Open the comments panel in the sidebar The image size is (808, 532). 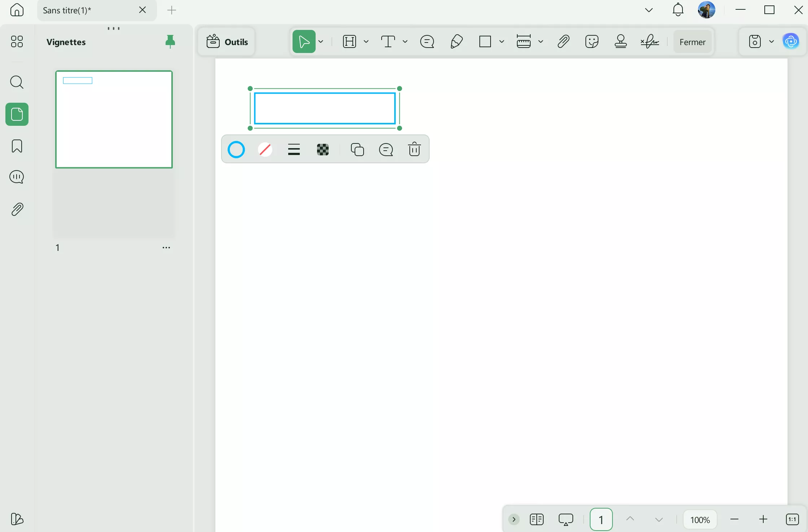click(17, 177)
